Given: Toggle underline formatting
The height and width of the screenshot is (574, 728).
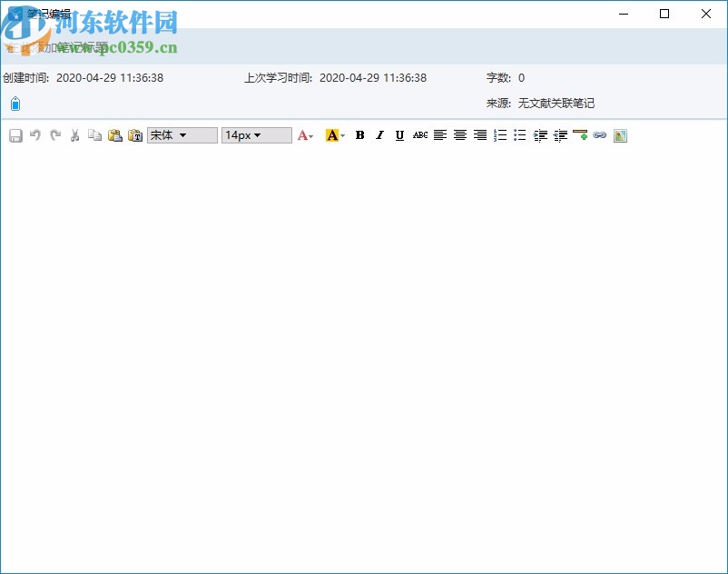Looking at the screenshot, I should pos(399,135).
